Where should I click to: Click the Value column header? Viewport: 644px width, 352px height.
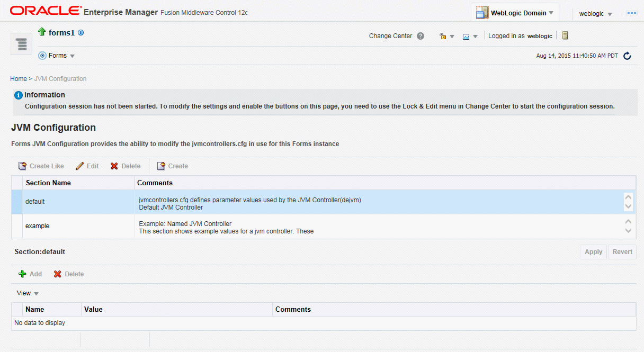point(177,309)
